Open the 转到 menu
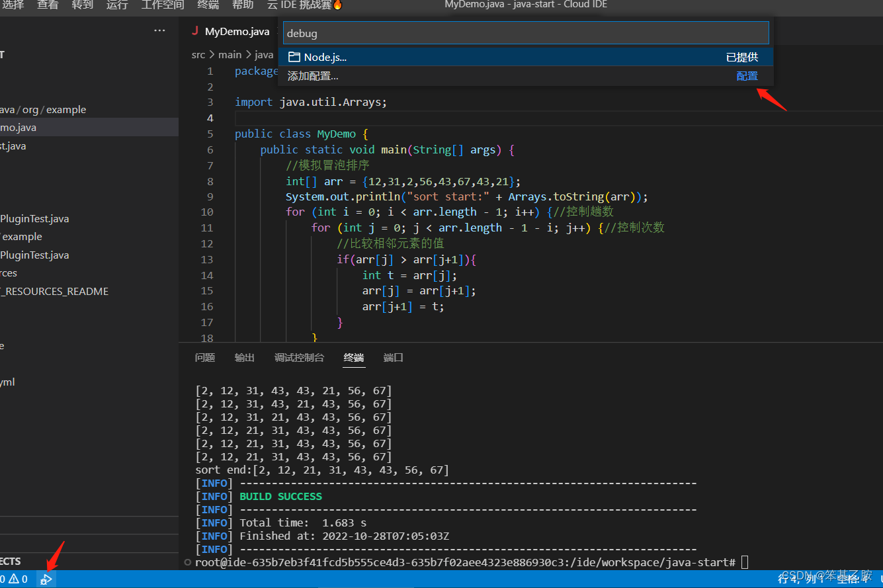883x588 pixels. 83,5
